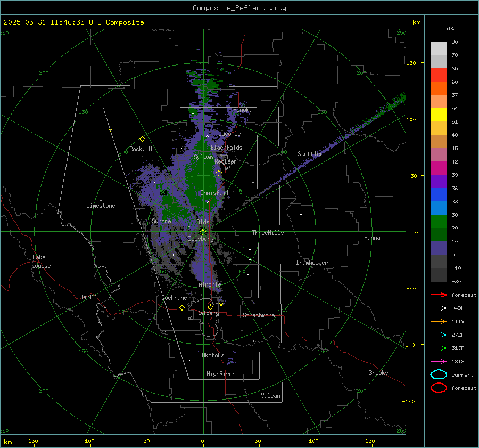479x448 pixels.
Task: Click the yellow diamond marker near RedDeer
Action: [x=219, y=173]
